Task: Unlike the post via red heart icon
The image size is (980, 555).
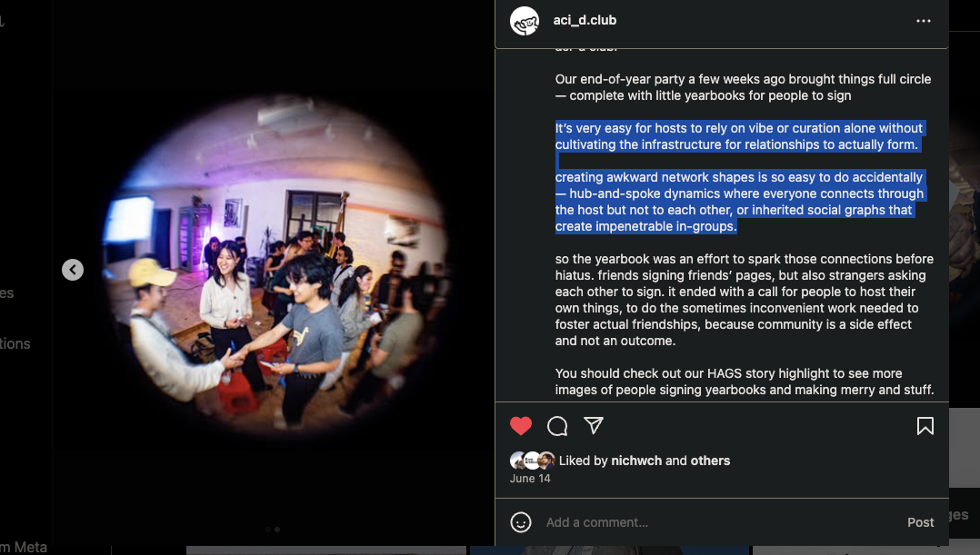Action: point(521,426)
